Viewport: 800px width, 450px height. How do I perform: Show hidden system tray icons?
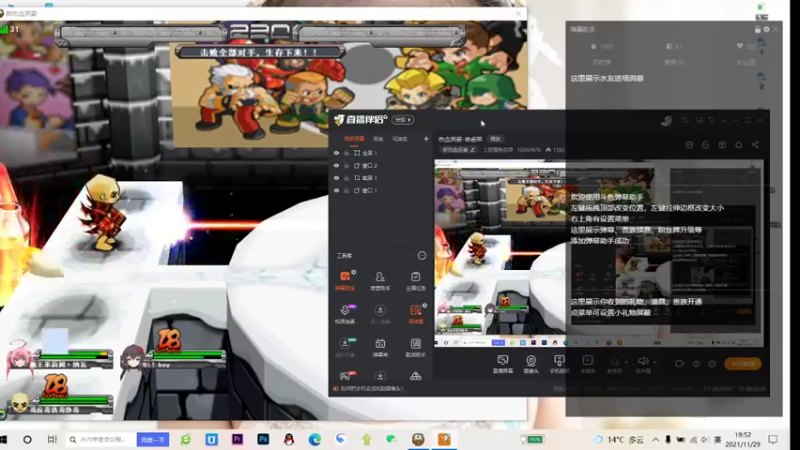656,439
